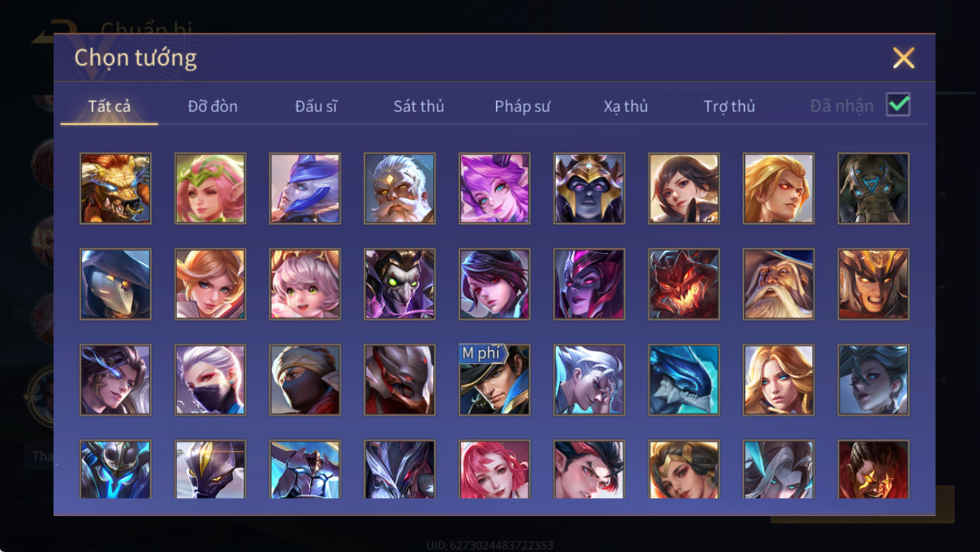Pick the purple-haired fox girl hero
The image size is (980, 552).
coord(494,188)
